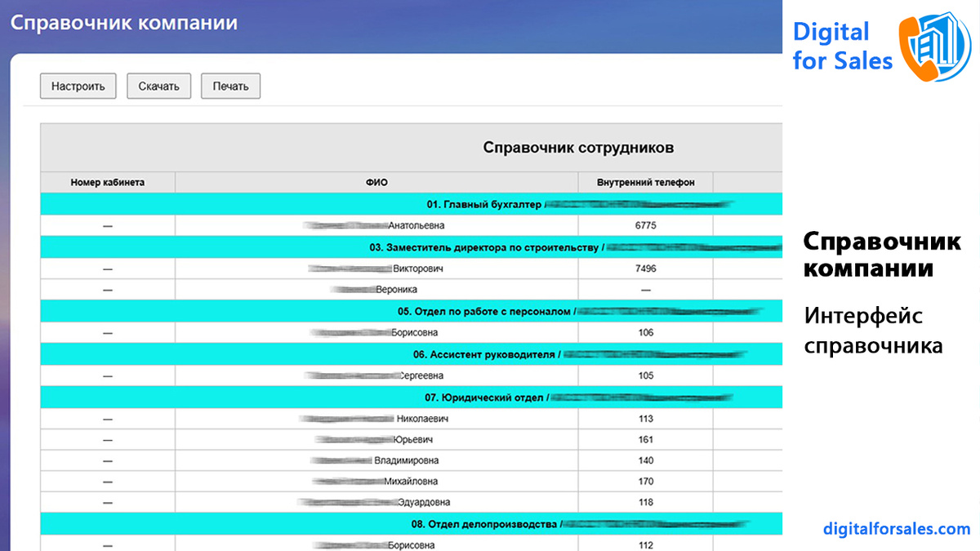Click the page heading "Справочник компании"

[126, 23]
